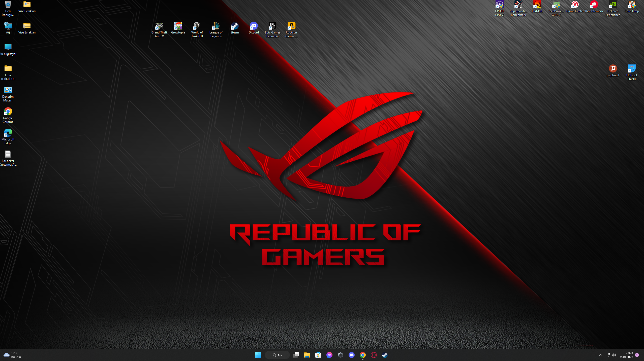Screen dimensions: 644x361
Task: Click the Ara search box on taskbar
Action: 277,355
